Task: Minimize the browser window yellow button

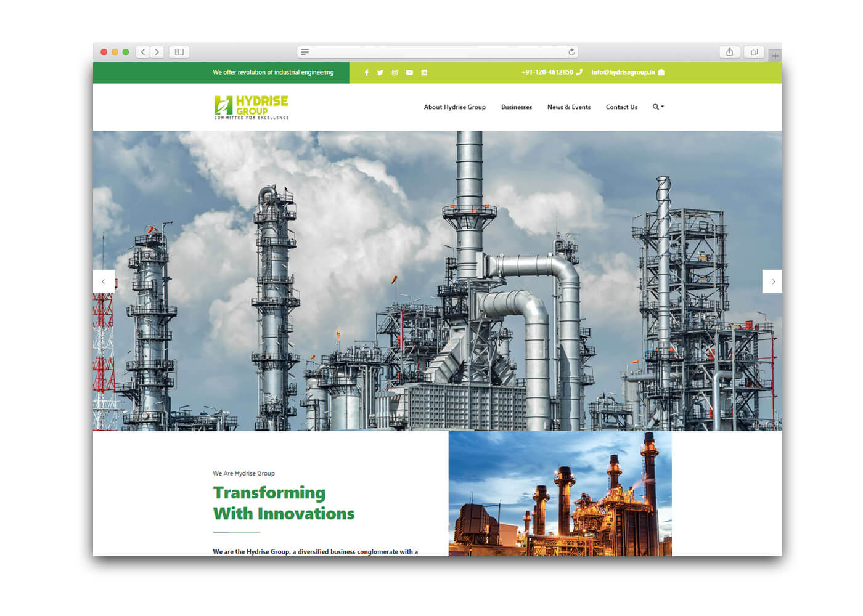Action: (x=115, y=52)
